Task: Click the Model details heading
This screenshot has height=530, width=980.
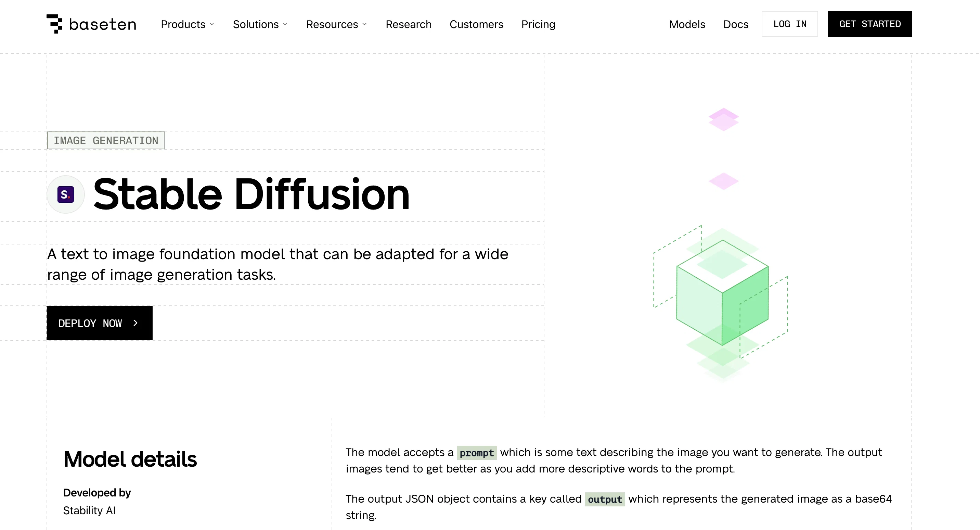Action: pyautogui.click(x=130, y=459)
